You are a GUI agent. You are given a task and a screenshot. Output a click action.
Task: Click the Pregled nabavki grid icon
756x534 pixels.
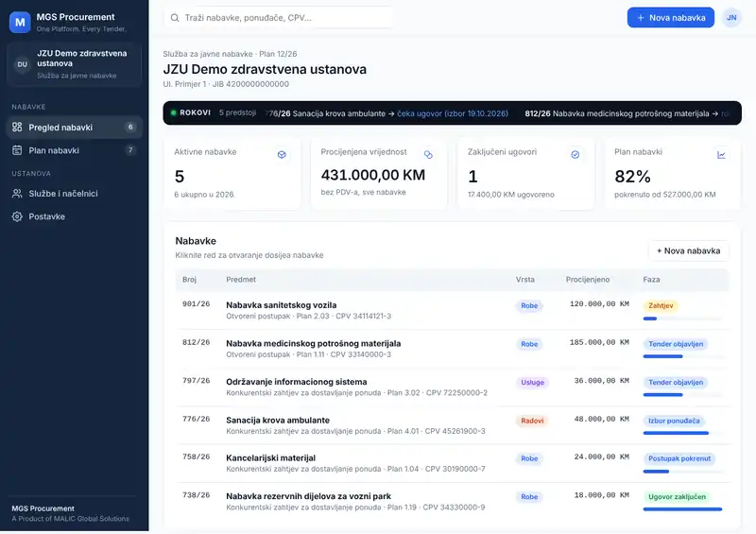[x=17, y=127]
